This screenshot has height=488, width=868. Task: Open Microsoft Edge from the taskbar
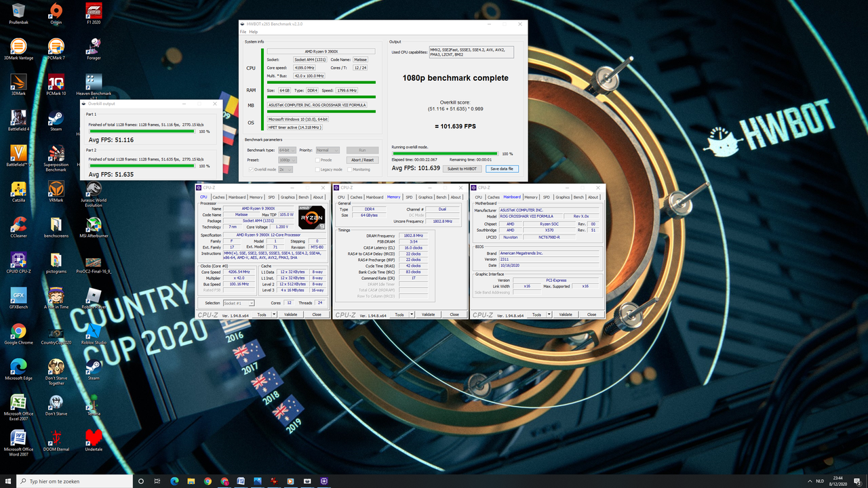click(x=174, y=481)
